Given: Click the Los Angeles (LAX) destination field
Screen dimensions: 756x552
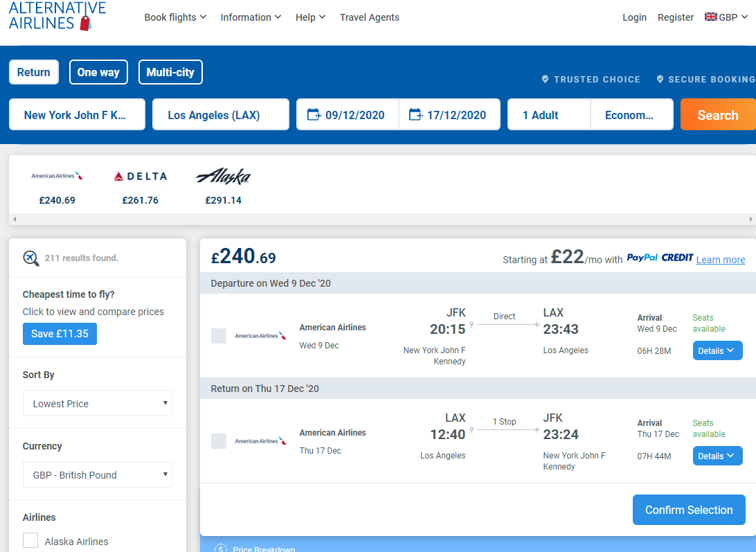Looking at the screenshot, I should pyautogui.click(x=221, y=115).
